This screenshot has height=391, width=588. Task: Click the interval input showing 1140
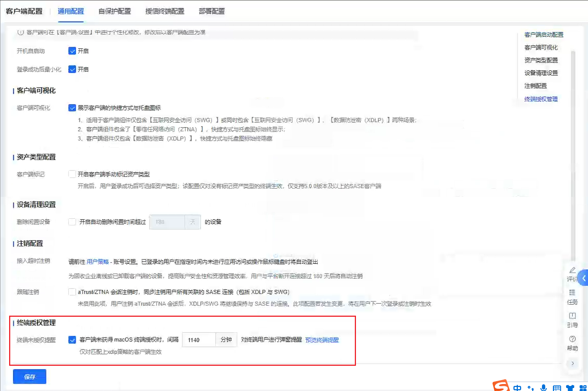click(199, 340)
